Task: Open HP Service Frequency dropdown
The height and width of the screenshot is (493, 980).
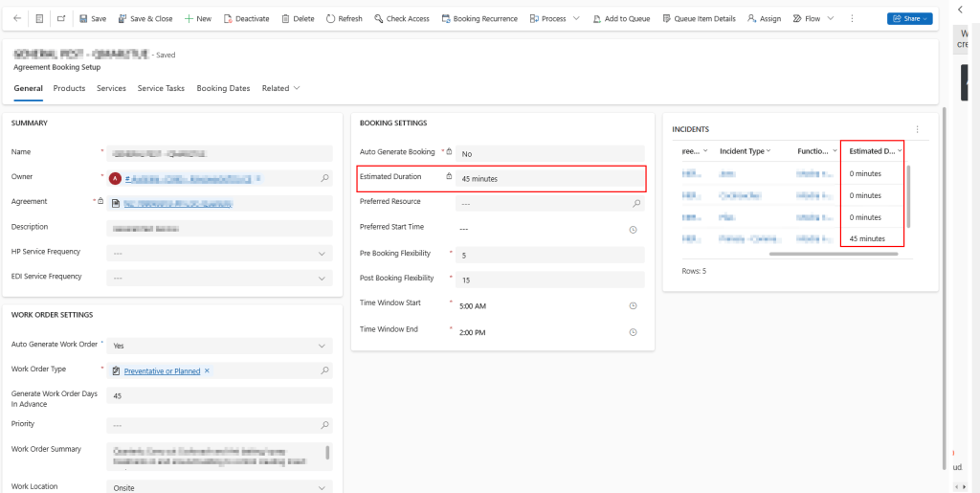Action: click(x=323, y=254)
